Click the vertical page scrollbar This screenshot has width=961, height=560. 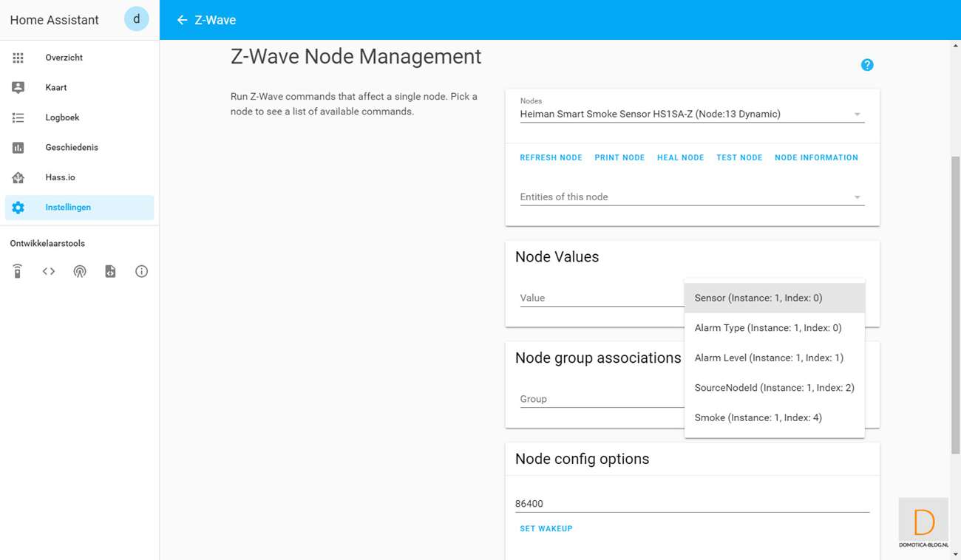click(x=955, y=296)
